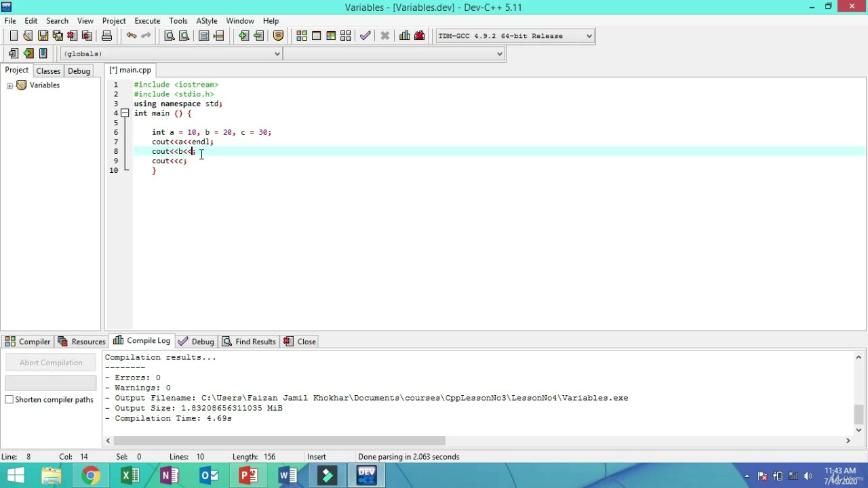Click the Find magnifier icon

point(170,36)
